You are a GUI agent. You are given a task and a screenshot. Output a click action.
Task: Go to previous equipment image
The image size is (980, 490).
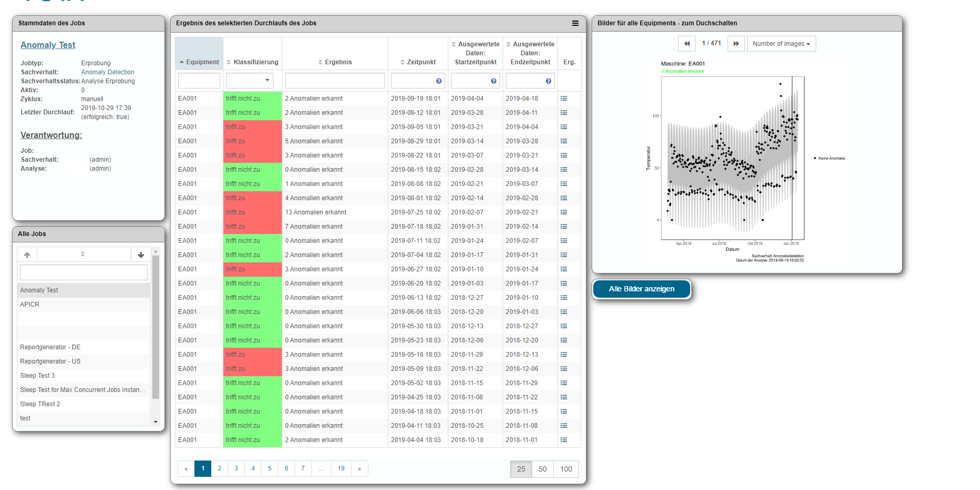point(687,44)
